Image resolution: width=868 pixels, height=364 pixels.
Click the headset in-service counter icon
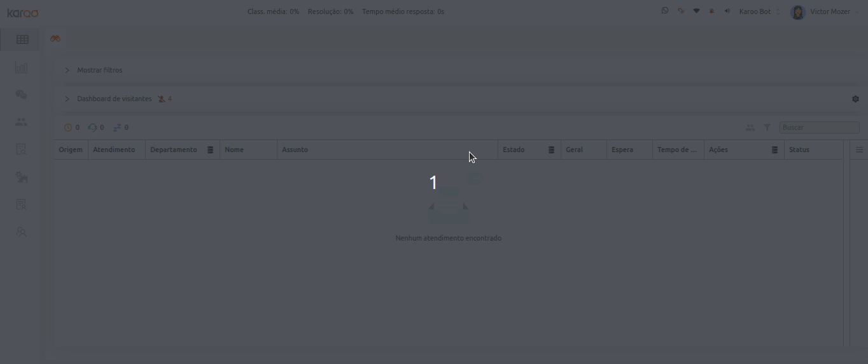(x=93, y=127)
